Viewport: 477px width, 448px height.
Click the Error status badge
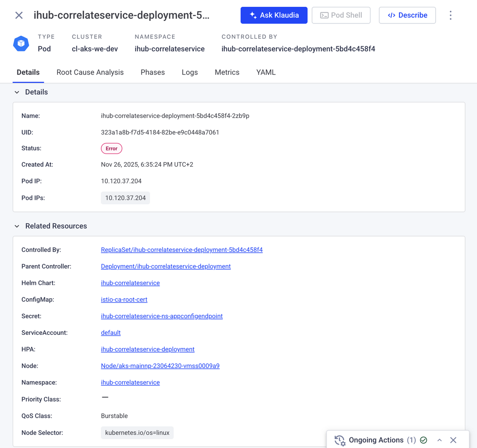[112, 148]
